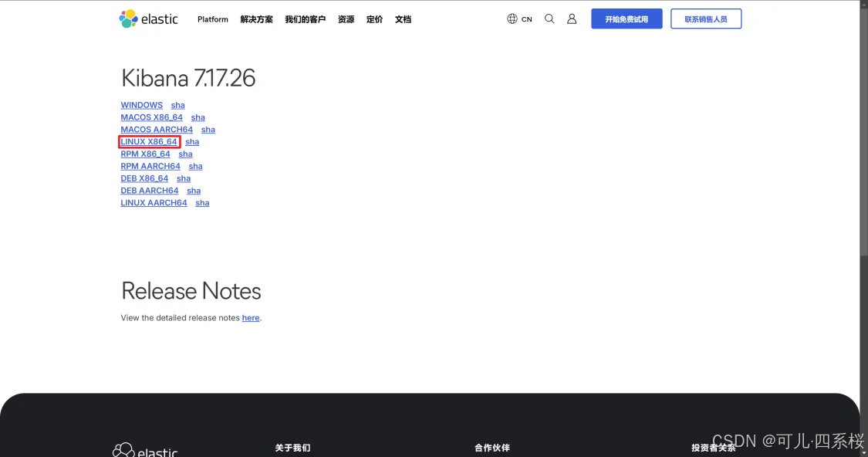
Task: Click the footer 关于我们 heading
Action: (293, 448)
